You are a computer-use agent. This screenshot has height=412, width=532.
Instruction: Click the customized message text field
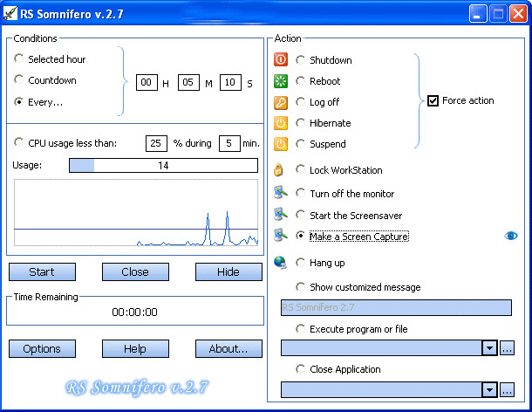[396, 308]
